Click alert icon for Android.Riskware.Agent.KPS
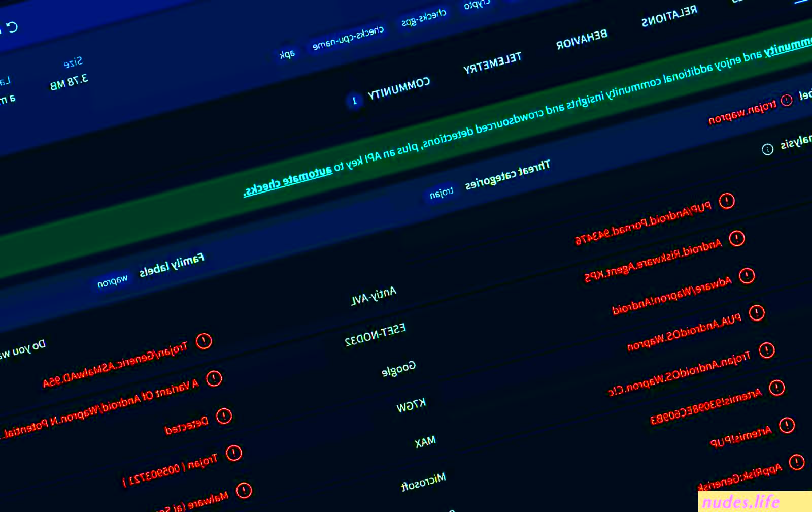Viewport: 812px width, 512px height. (x=737, y=238)
